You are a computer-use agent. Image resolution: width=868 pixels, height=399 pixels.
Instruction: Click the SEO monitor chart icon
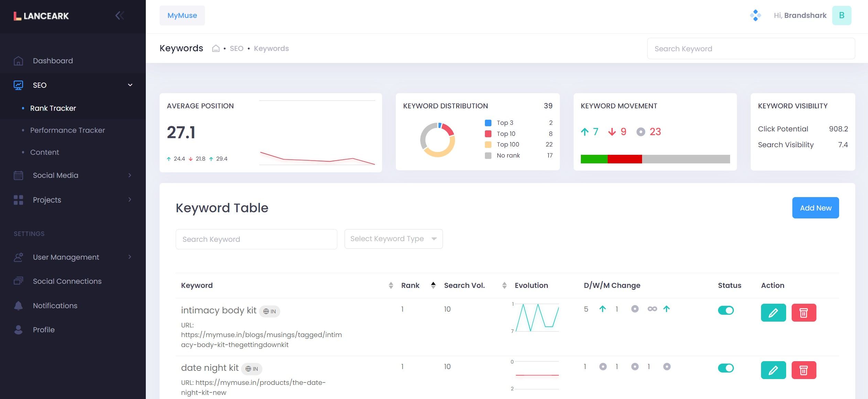[x=18, y=85]
